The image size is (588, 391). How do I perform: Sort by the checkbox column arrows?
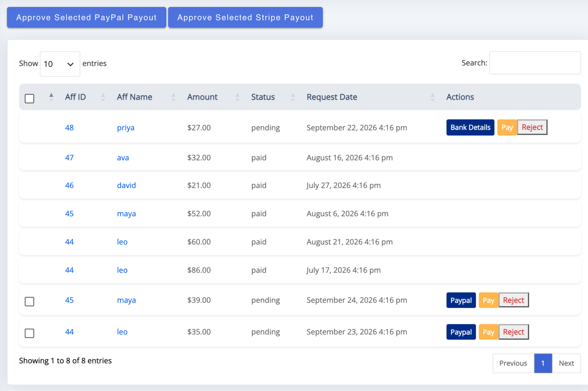point(51,97)
